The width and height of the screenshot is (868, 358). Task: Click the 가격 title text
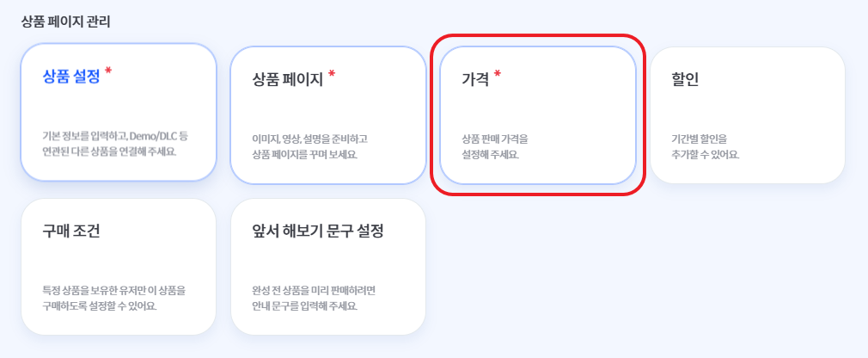click(x=475, y=80)
